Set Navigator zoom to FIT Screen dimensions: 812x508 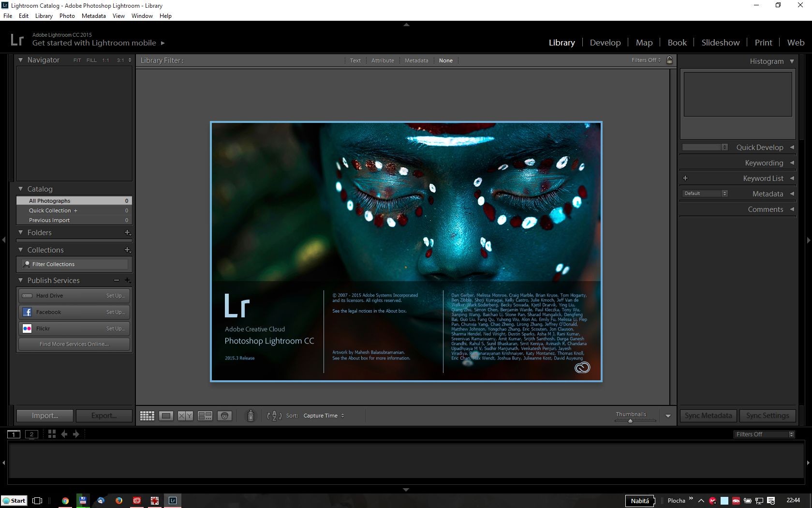click(x=77, y=60)
